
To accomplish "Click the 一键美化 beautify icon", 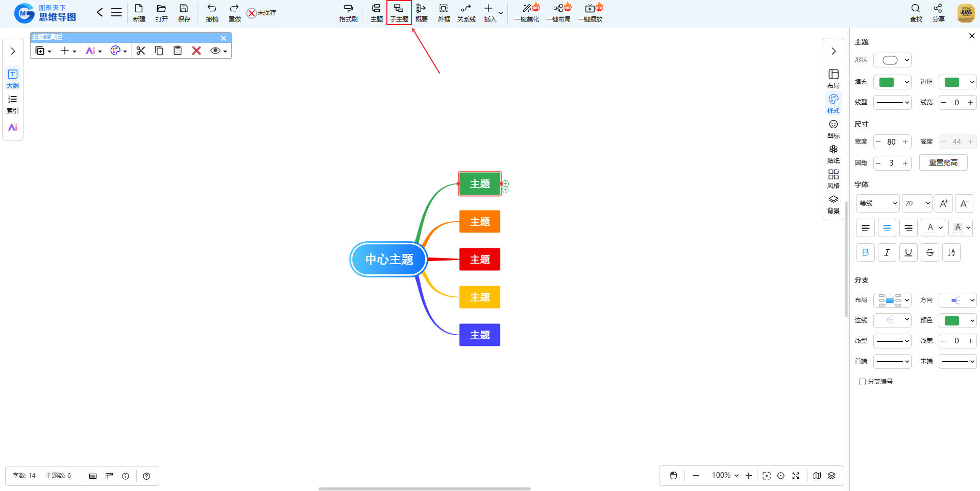I will point(527,12).
